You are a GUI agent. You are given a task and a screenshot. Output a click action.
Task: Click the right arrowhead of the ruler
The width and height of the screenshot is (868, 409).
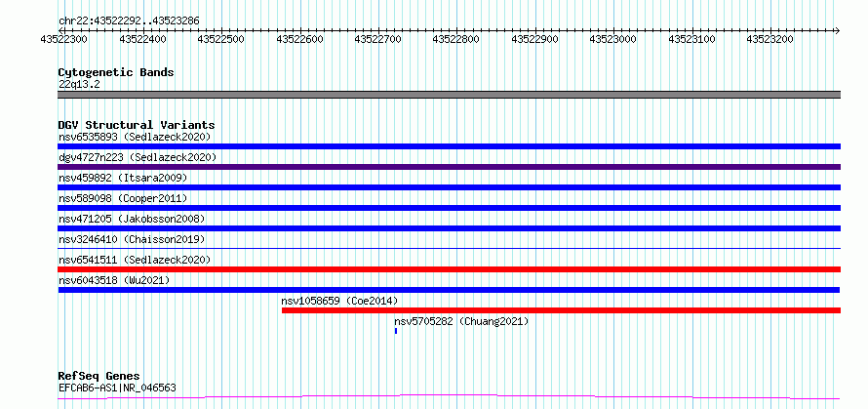[x=838, y=30]
